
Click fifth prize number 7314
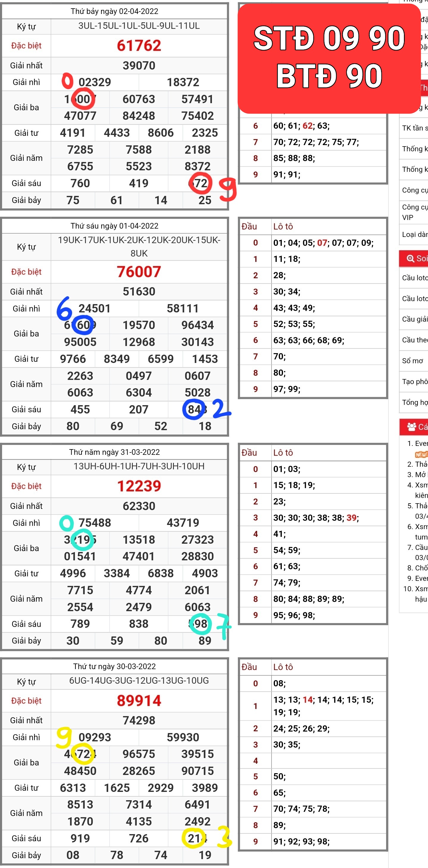139,805
